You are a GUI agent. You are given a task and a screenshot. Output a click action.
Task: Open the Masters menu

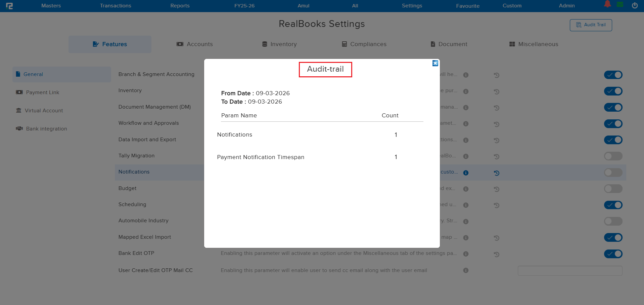click(51, 6)
